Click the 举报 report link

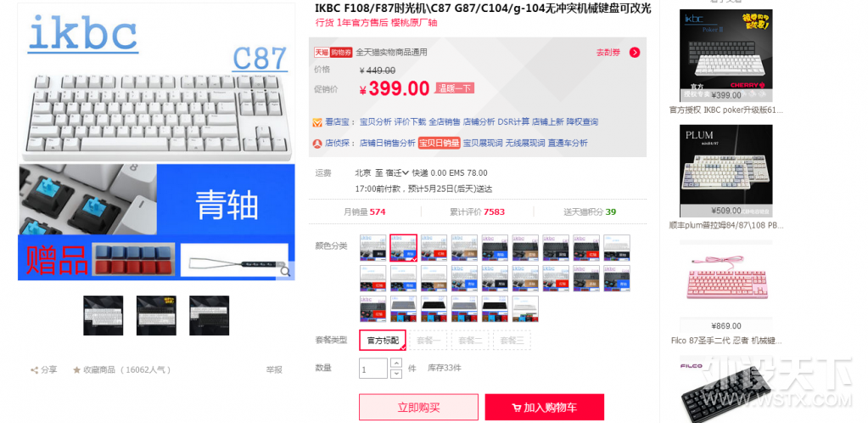274,369
